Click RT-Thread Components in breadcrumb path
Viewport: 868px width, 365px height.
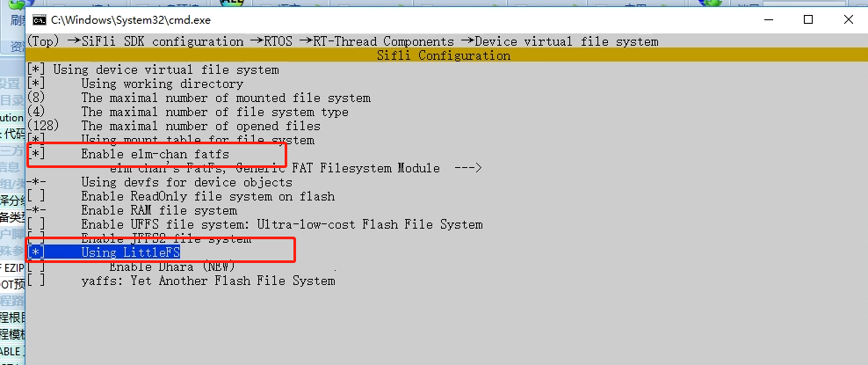(x=384, y=41)
